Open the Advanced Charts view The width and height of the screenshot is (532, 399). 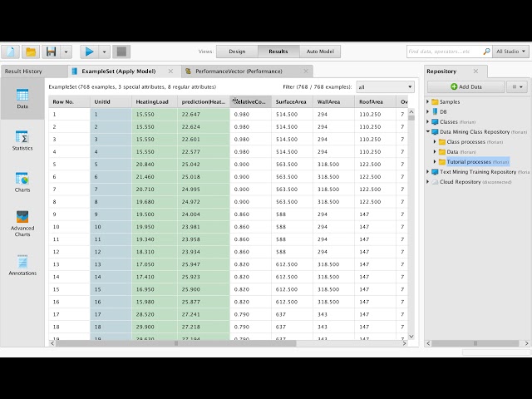tap(22, 224)
